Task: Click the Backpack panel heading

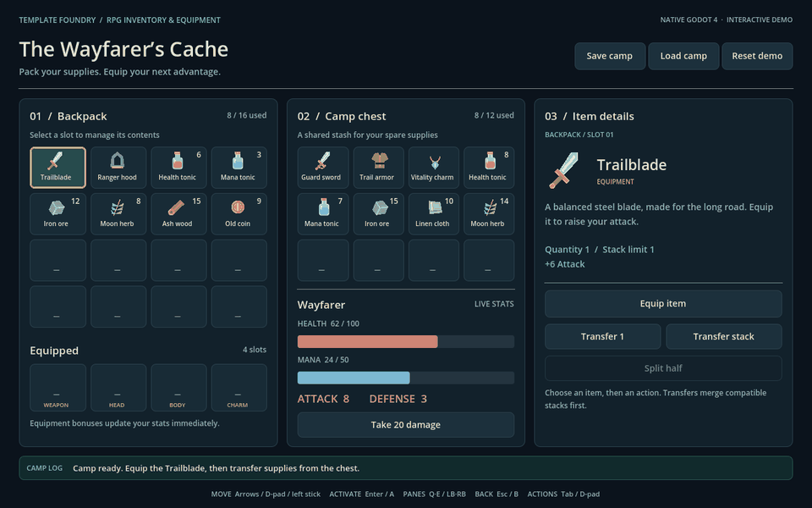Action: point(69,116)
